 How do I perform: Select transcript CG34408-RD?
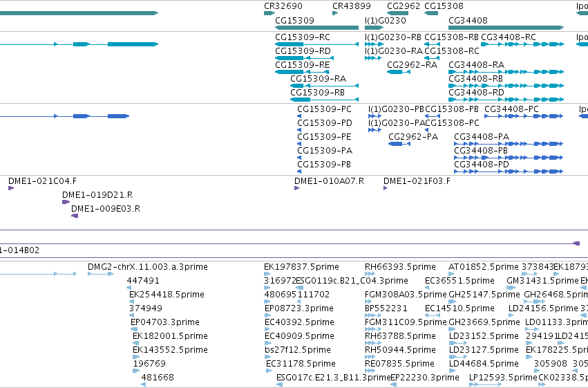(x=506, y=100)
